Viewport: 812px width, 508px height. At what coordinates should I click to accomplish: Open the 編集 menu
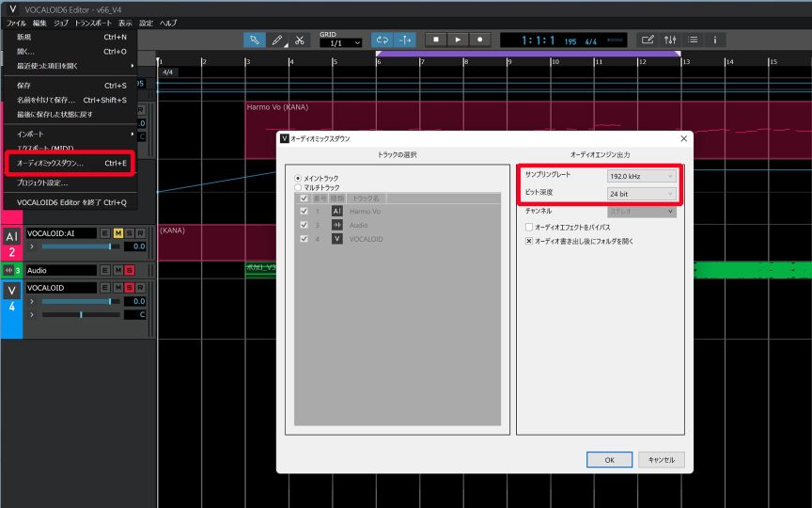[39, 23]
